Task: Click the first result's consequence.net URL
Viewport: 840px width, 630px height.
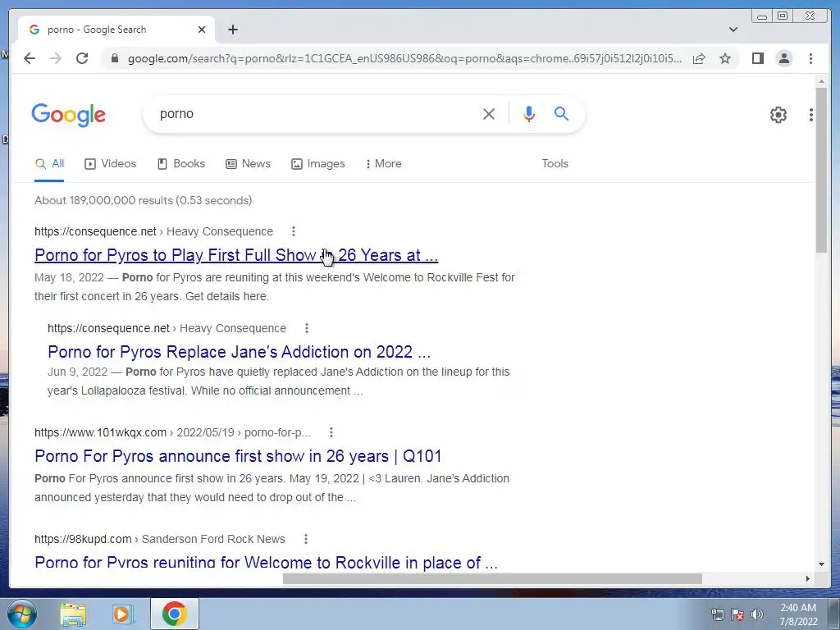Action: (95, 231)
